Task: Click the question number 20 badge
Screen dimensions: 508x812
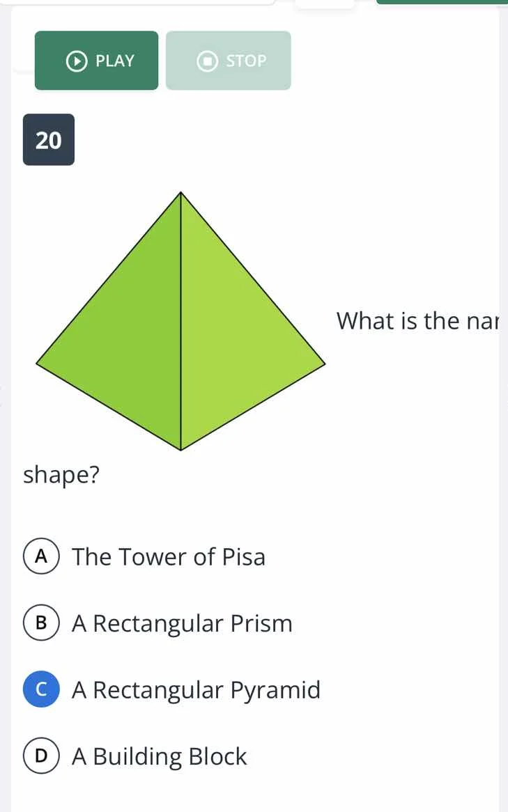Action: click(x=49, y=139)
